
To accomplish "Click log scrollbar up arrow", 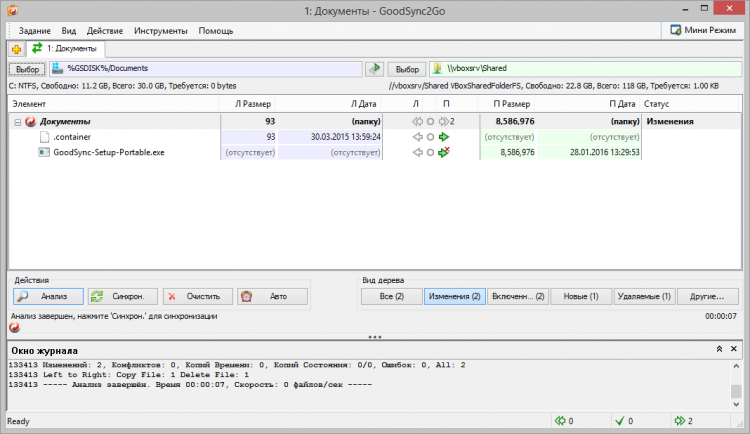I will (736, 367).
